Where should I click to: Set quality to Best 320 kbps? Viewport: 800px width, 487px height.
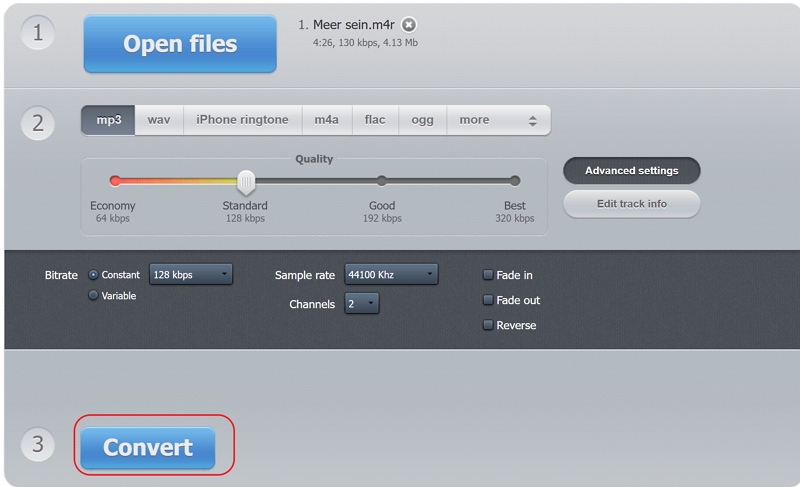514,181
